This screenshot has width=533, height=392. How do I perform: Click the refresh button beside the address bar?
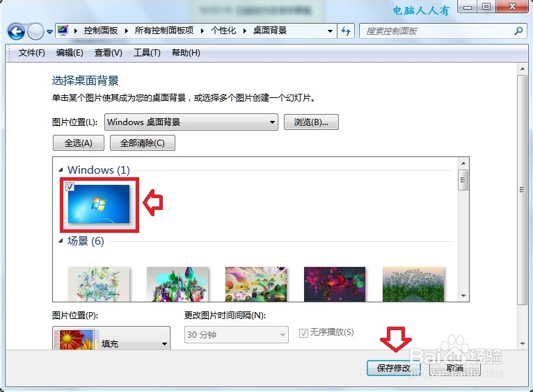346,31
